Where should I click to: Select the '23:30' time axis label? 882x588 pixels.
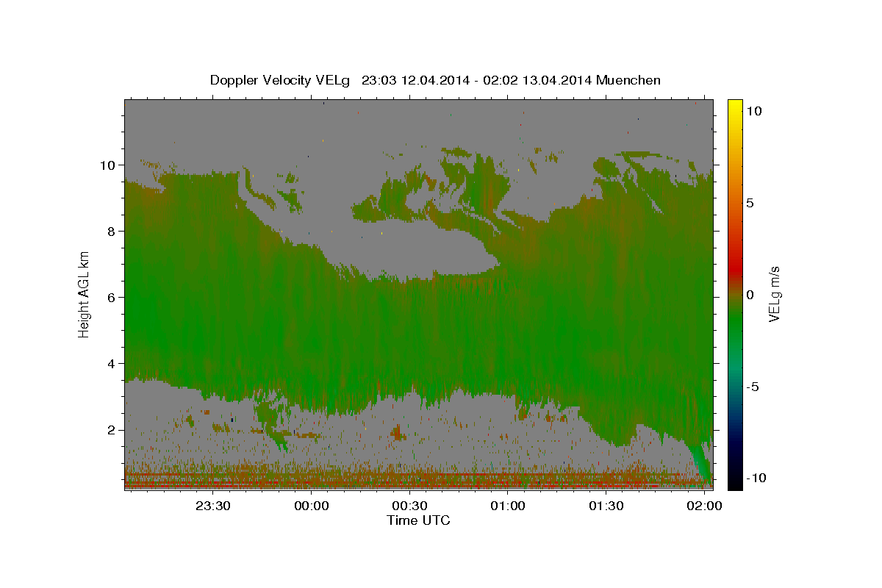[213, 506]
